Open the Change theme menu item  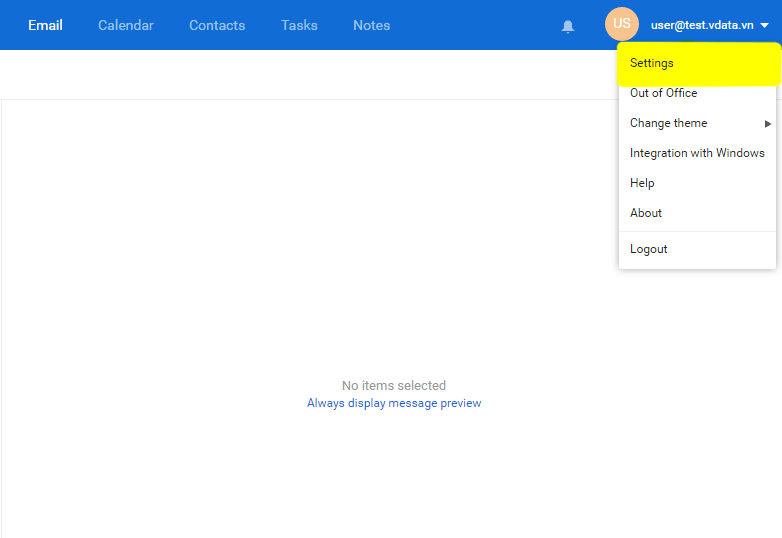tap(668, 123)
